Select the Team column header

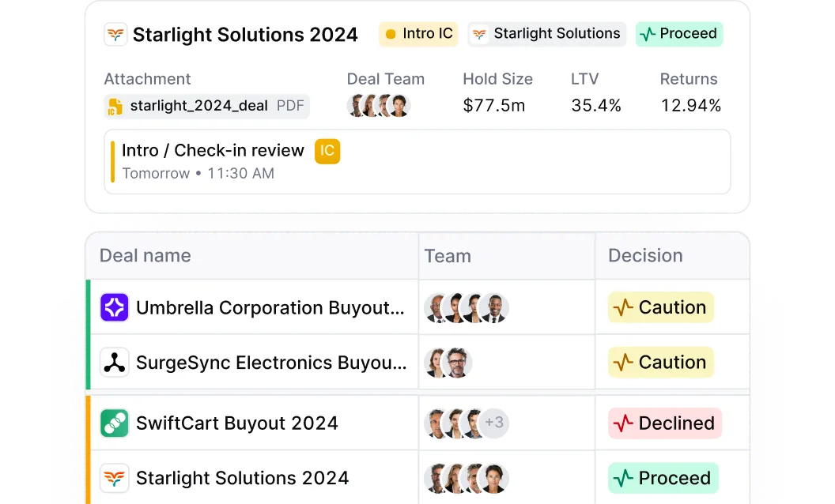point(448,255)
